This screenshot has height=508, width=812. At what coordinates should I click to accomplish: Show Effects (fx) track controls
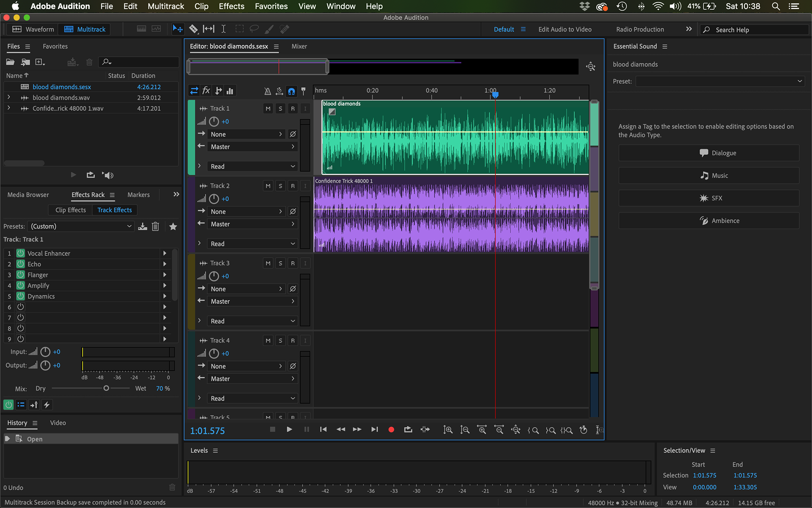[x=206, y=91]
